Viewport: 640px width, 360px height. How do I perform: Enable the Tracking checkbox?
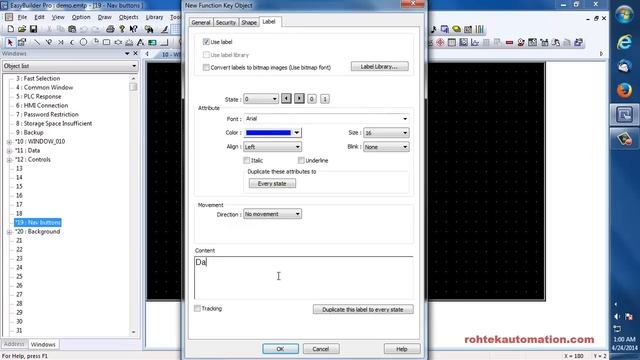pos(198,309)
